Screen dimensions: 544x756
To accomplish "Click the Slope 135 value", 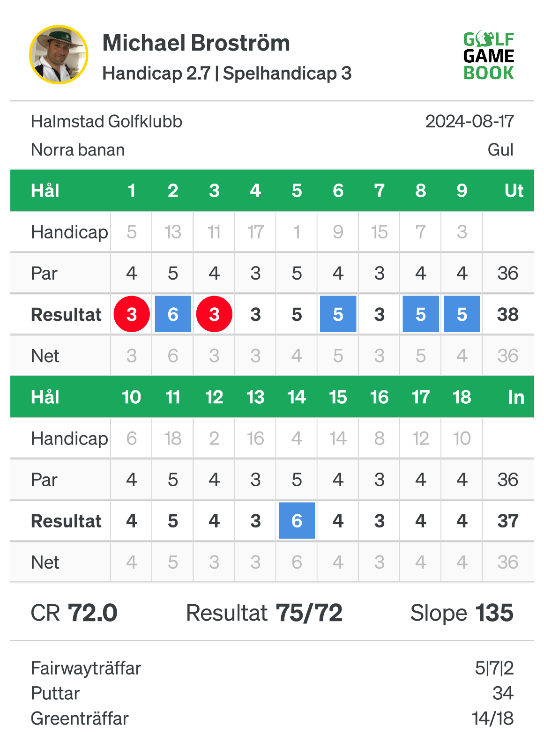I will (x=462, y=613).
